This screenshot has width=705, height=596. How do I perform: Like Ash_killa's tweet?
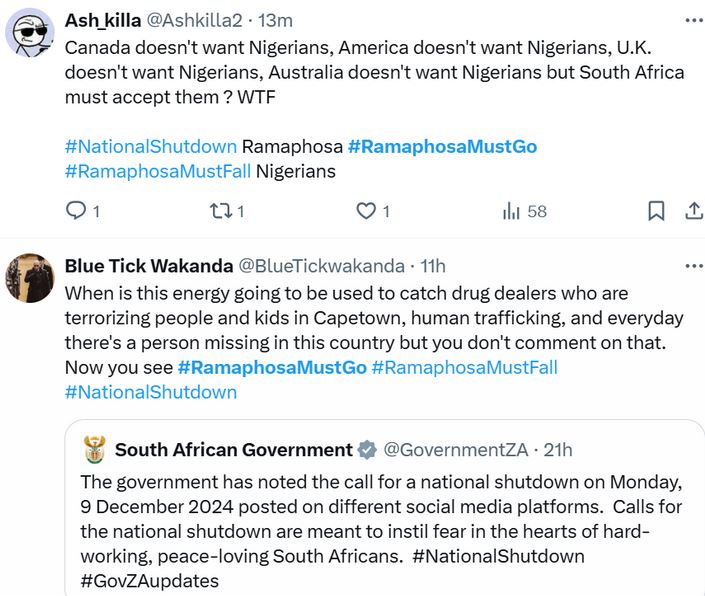367,211
